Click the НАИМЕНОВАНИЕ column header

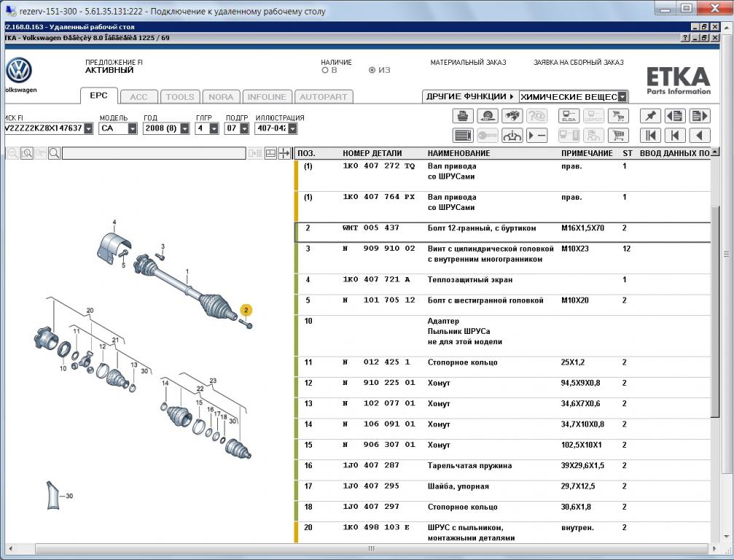click(458, 153)
